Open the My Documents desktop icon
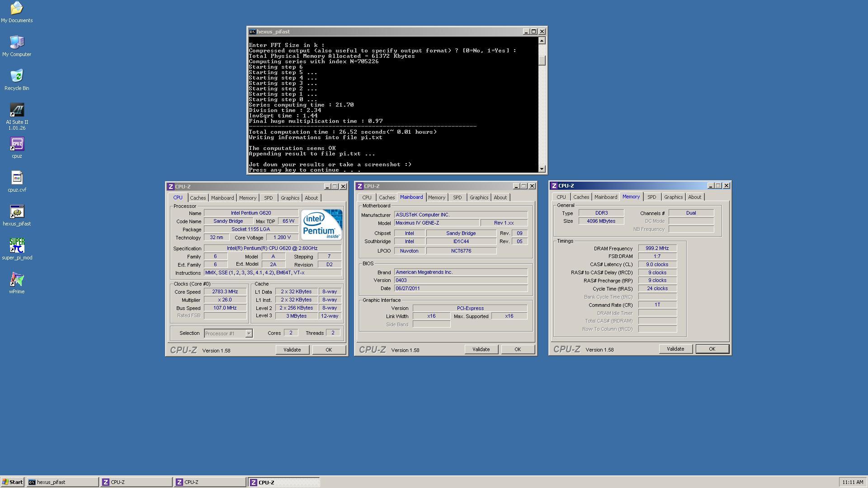The image size is (868, 488). (x=17, y=12)
